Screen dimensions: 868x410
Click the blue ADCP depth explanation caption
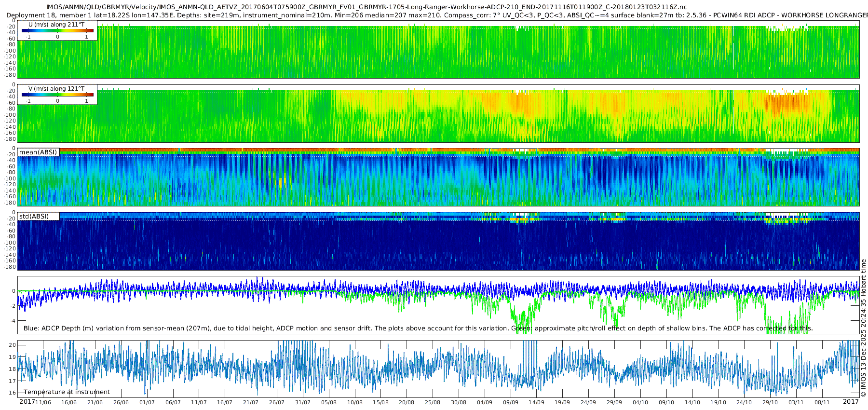(x=418, y=328)
